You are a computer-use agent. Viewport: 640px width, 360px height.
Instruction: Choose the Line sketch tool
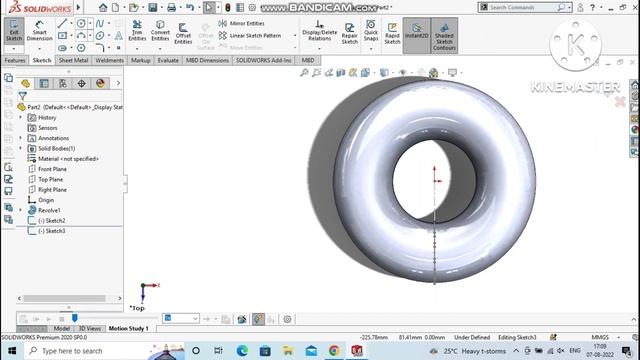[x=62, y=24]
